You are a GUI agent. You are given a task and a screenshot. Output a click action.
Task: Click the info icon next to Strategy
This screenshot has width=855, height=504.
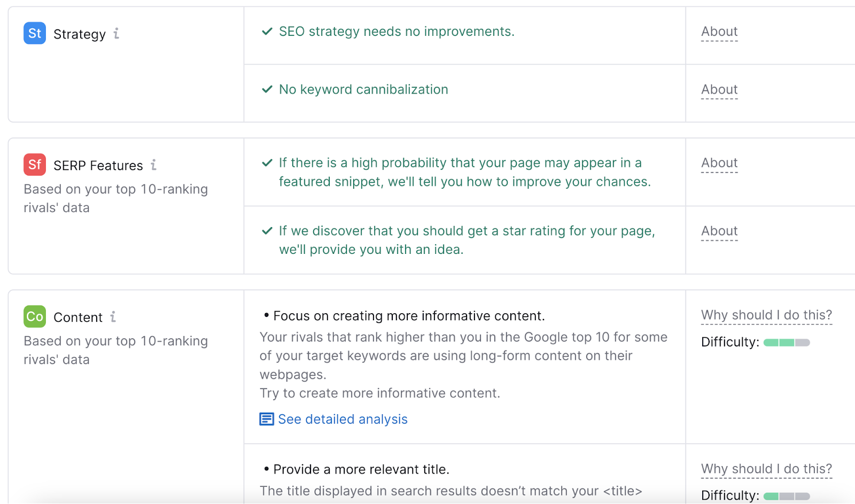tap(118, 34)
